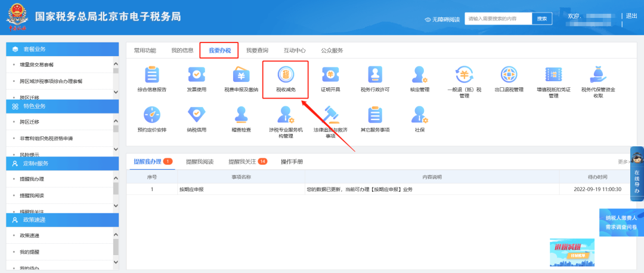
Task: Open 稽查检查 icon
Action: (x=241, y=115)
